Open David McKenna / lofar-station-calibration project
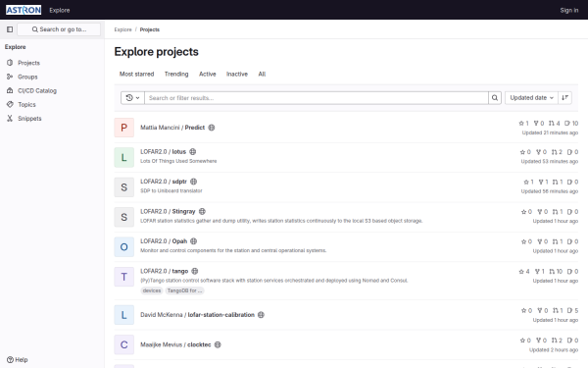 (x=197, y=315)
